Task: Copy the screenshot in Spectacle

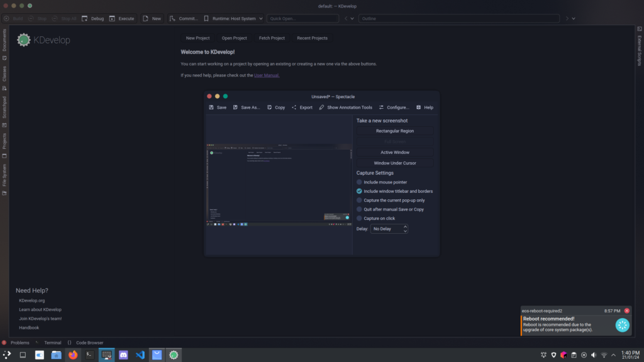Action: point(276,107)
